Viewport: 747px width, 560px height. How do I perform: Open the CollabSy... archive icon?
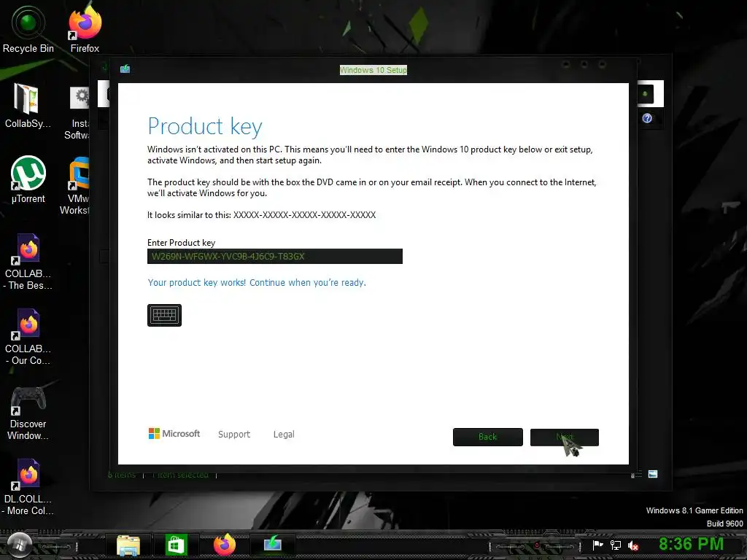click(x=27, y=106)
